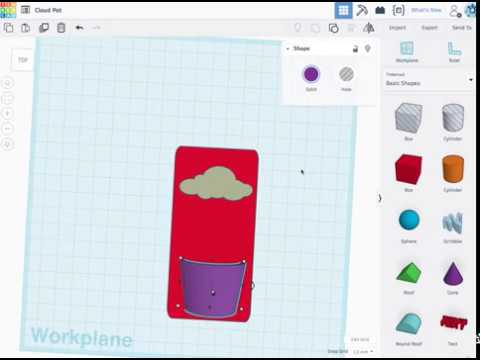Collapse the Shape panel chevron
Screen dimensions: 480x360
pyautogui.click(x=288, y=49)
